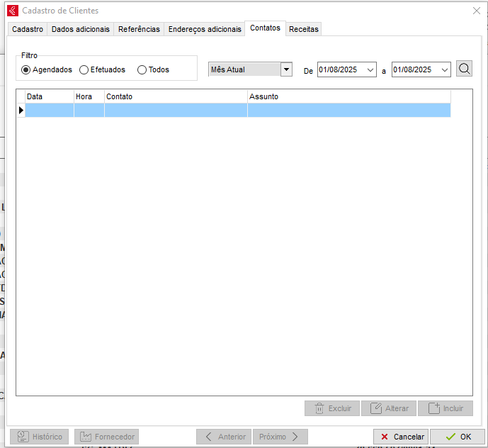The height and width of the screenshot is (448, 488).
Task: Click the Incluir add button
Action: tap(445, 408)
